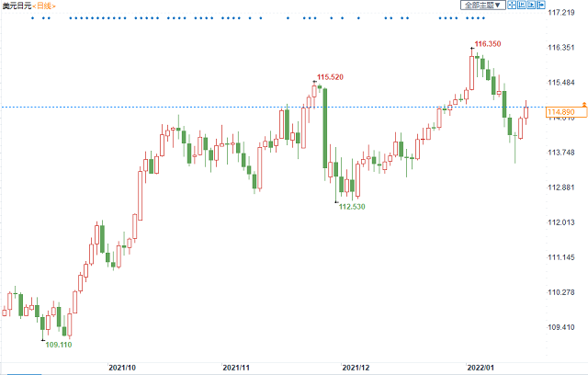588x375 pixels.
Task: Click the orange 114.890 current price tag
Action: click(x=560, y=112)
